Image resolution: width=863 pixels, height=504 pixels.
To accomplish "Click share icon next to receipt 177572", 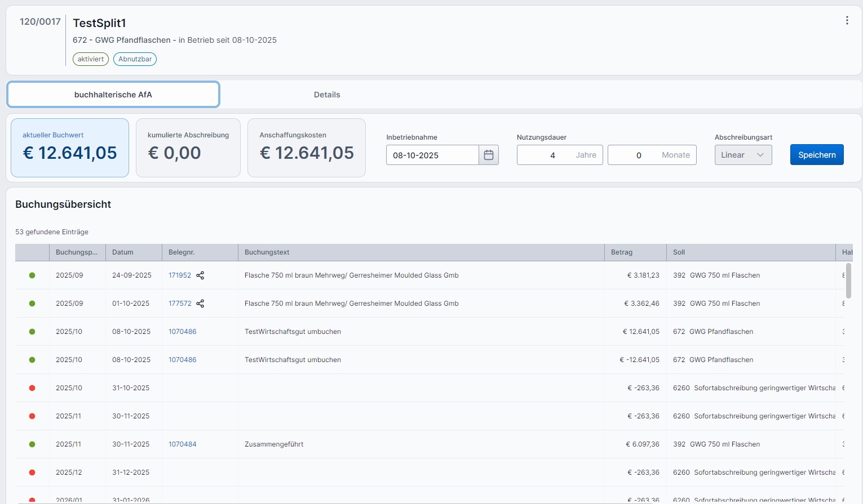I will 200,304.
